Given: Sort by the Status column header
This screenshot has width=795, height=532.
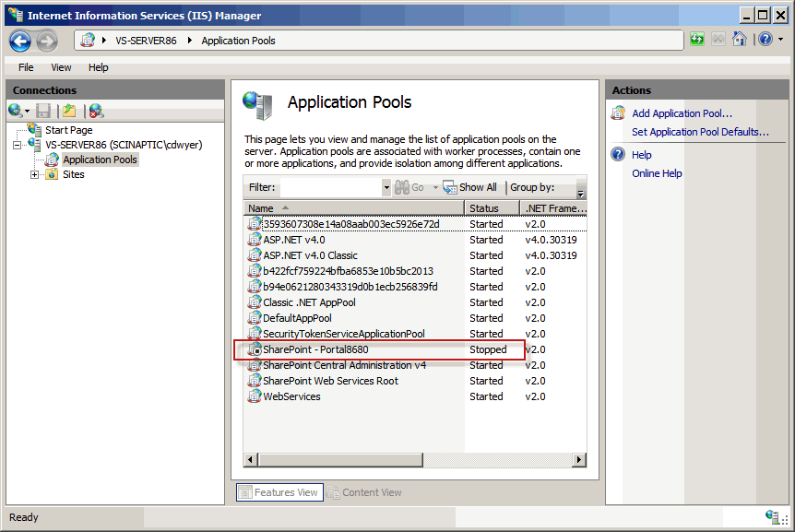Looking at the screenshot, I should pyautogui.click(x=492, y=208).
